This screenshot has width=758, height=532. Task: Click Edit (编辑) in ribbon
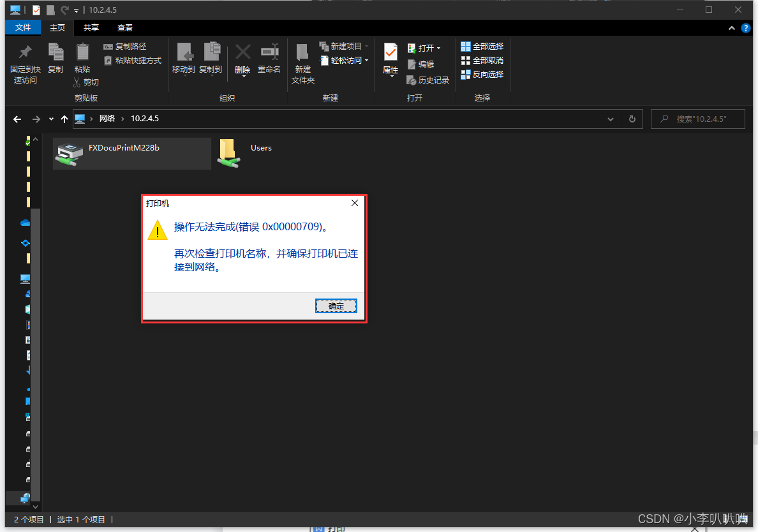pyautogui.click(x=420, y=64)
